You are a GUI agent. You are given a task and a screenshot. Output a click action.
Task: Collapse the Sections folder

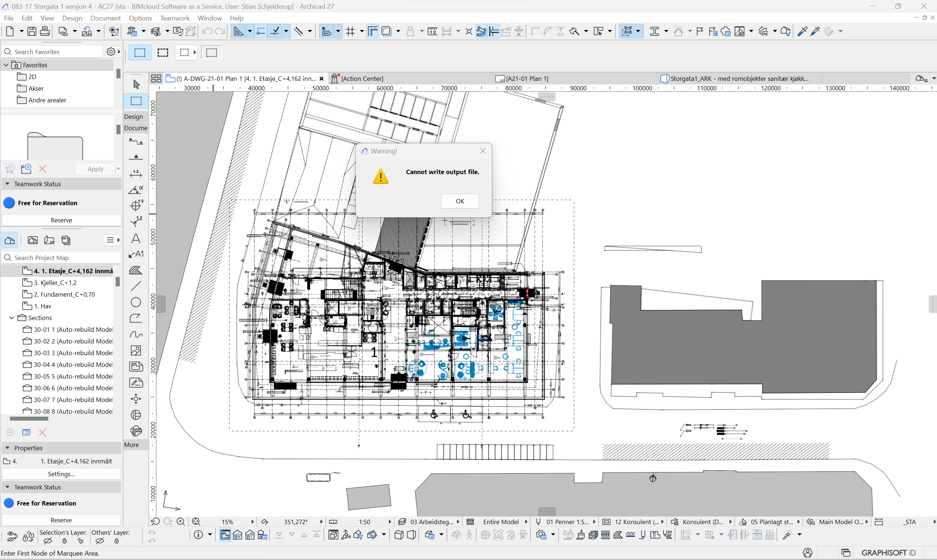click(11, 318)
